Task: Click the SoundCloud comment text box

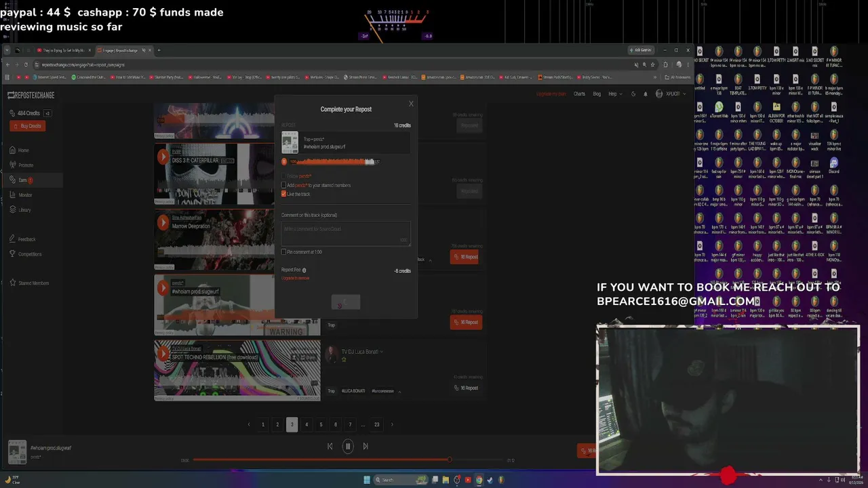Action: [x=346, y=233]
